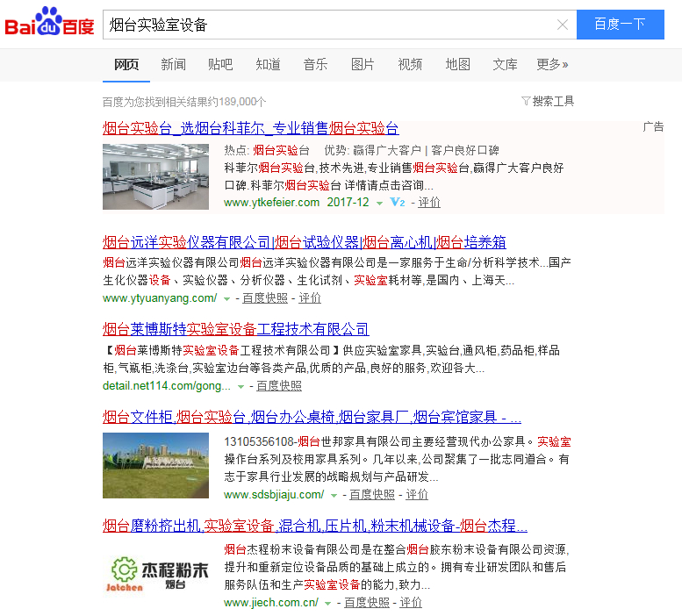Click 评价 link next to www.ytyuanyang.com
This screenshot has width=682, height=616.
310,298
